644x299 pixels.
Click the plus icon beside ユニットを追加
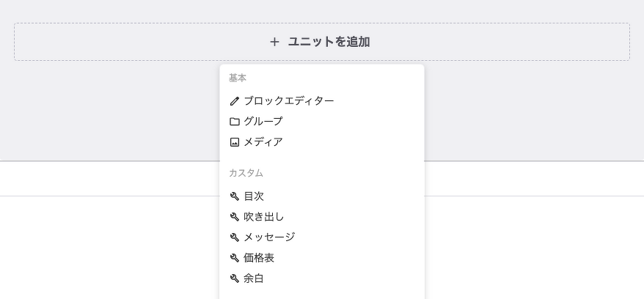pyautogui.click(x=274, y=42)
